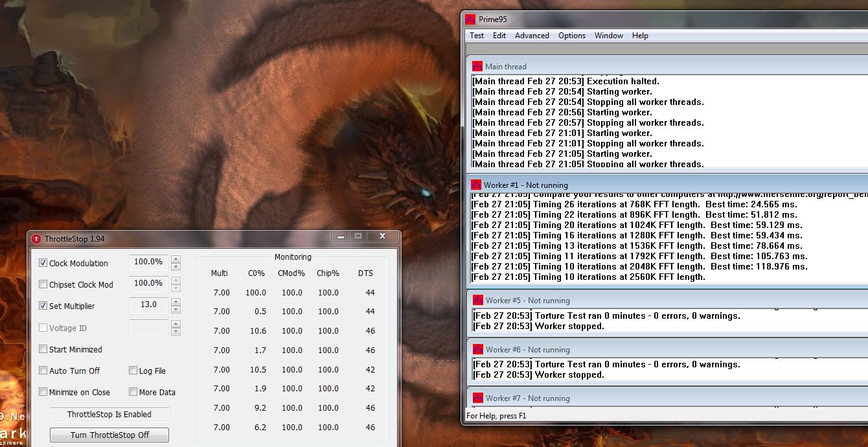This screenshot has width=868, height=447.
Task: Check the More Data checkbox
Action: click(133, 392)
